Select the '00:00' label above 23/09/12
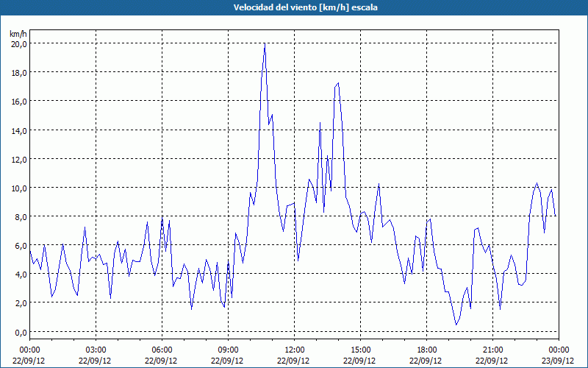Screen dimensions: 588x368 coord(559,350)
